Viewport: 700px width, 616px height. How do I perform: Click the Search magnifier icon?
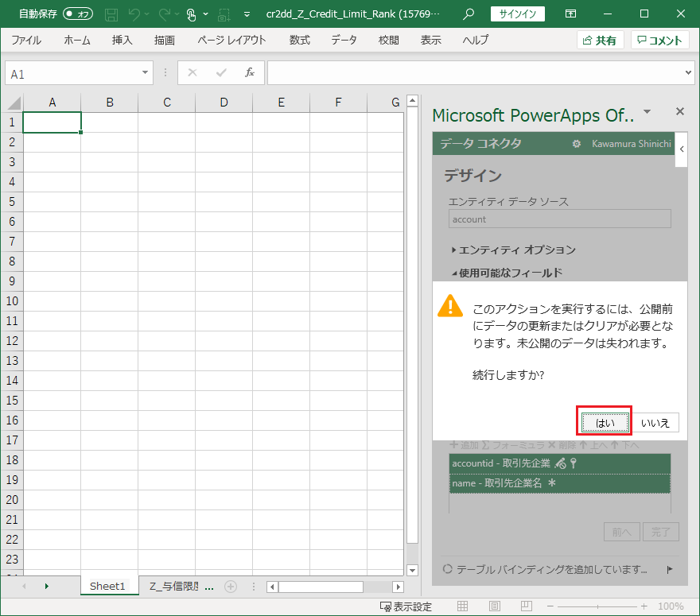(469, 14)
